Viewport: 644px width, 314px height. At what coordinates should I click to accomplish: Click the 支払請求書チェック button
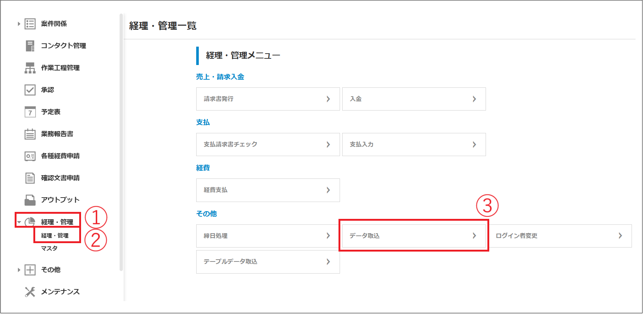(268, 144)
